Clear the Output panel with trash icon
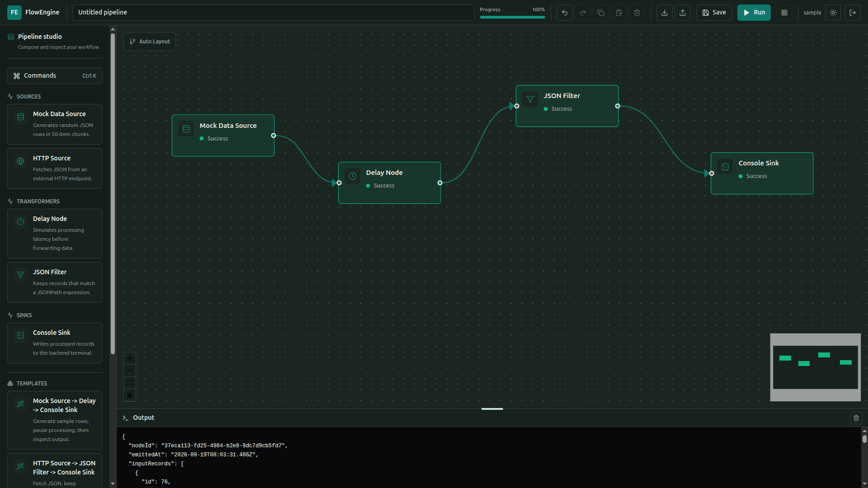 click(856, 418)
